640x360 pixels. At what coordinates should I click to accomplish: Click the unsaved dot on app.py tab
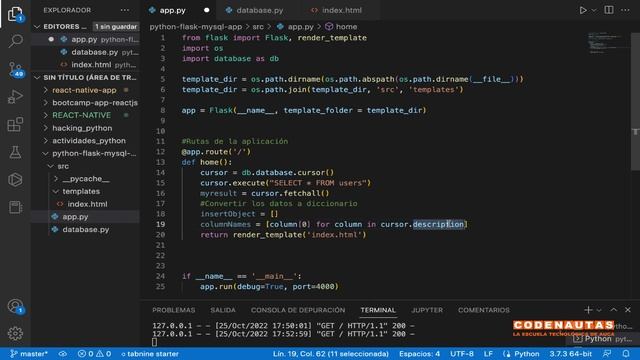click(207, 10)
